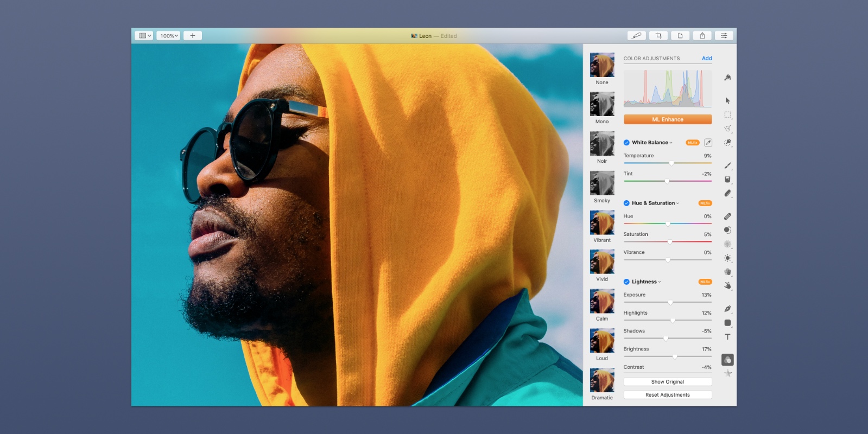Click Add in Color Adjustments header

point(706,59)
